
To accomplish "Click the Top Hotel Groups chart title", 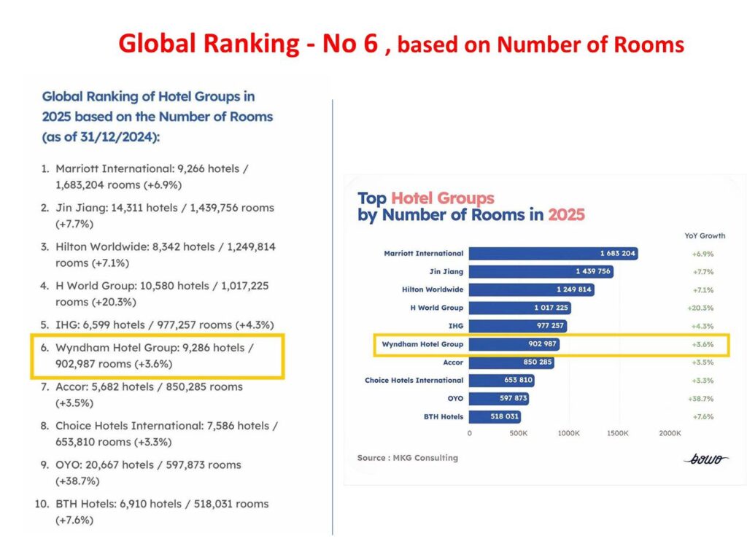I will 471,206.
